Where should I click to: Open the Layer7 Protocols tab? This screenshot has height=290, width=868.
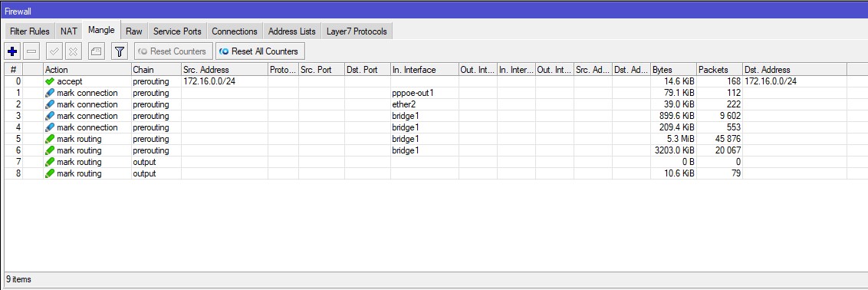[x=357, y=31]
